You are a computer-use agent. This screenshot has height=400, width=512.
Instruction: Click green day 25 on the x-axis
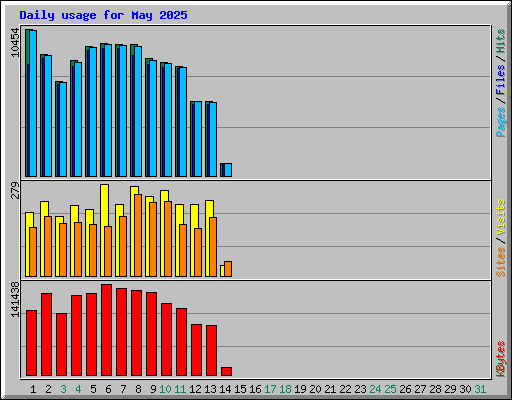tap(390, 389)
